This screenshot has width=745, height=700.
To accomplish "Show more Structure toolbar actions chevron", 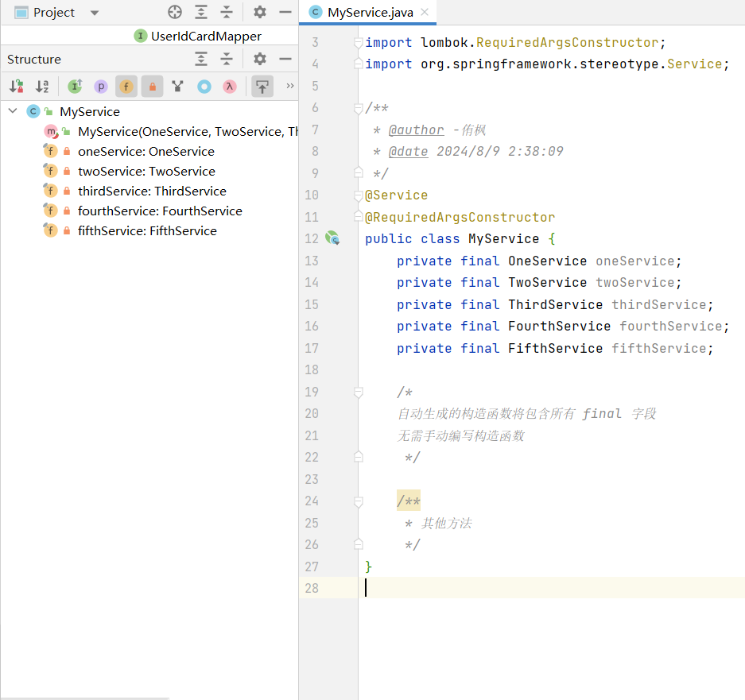I will click(289, 86).
